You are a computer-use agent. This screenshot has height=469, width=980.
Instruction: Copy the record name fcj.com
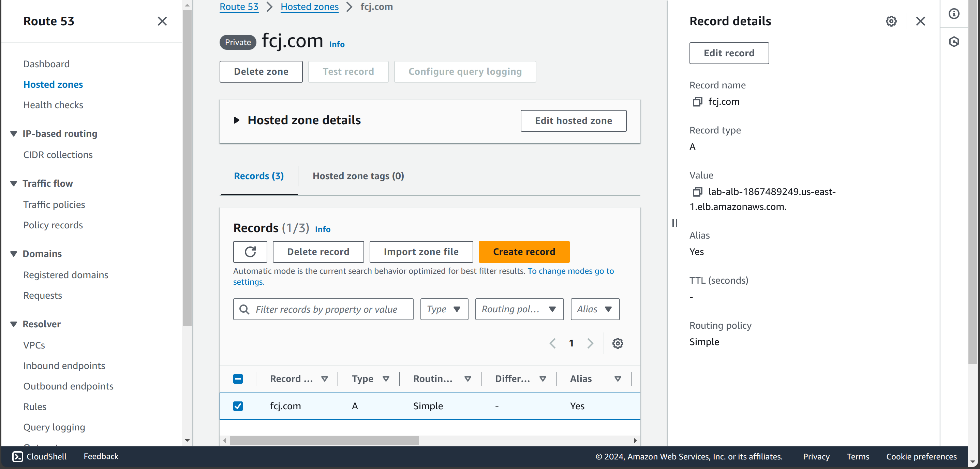[697, 102]
